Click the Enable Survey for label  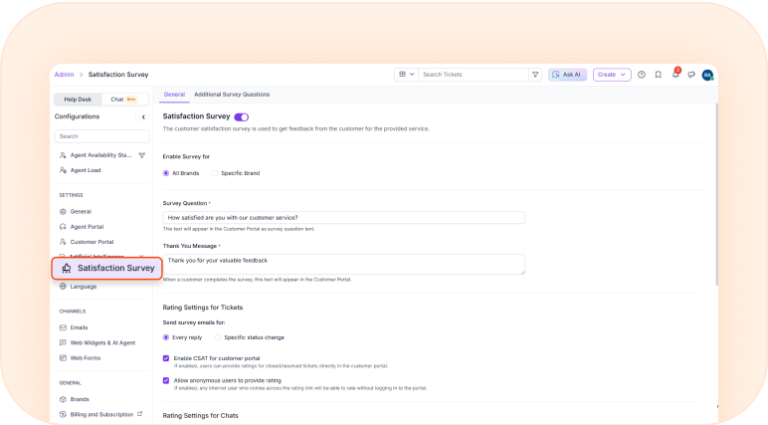point(186,157)
